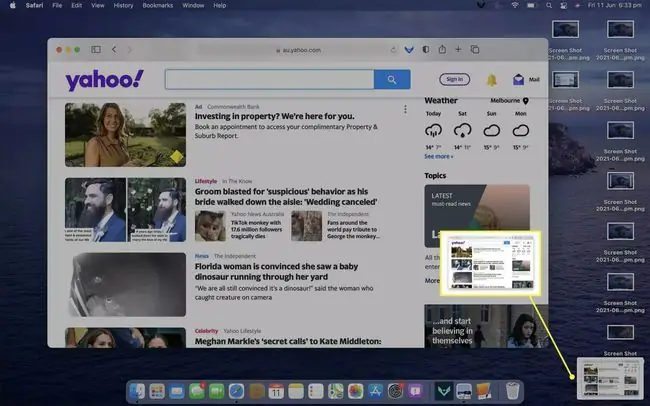Open the Groom blasted wedding article
This screenshot has height=406, width=650.
click(286, 197)
